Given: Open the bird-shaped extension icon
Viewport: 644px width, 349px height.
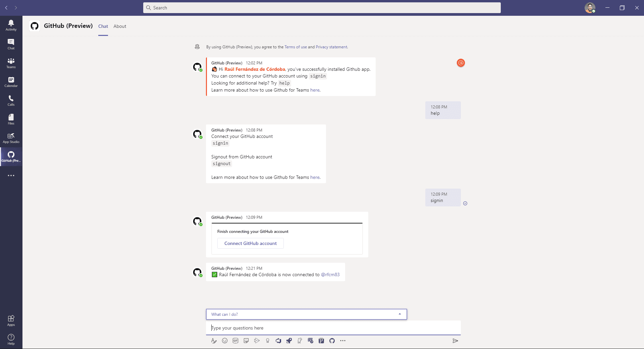Looking at the screenshot, I should click(x=300, y=341).
